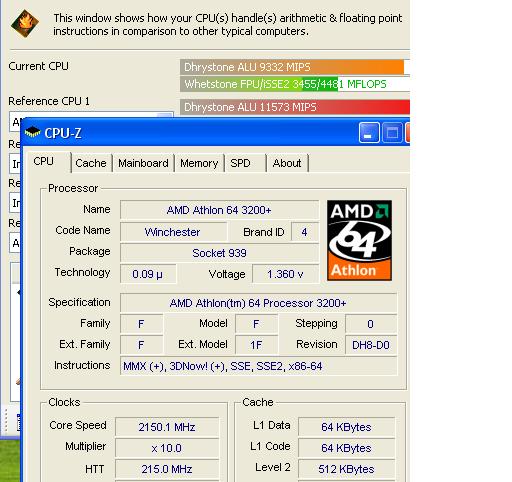Click the L1 Code value 64 KBytes
Screen dimensions: 512x482
coord(346,448)
